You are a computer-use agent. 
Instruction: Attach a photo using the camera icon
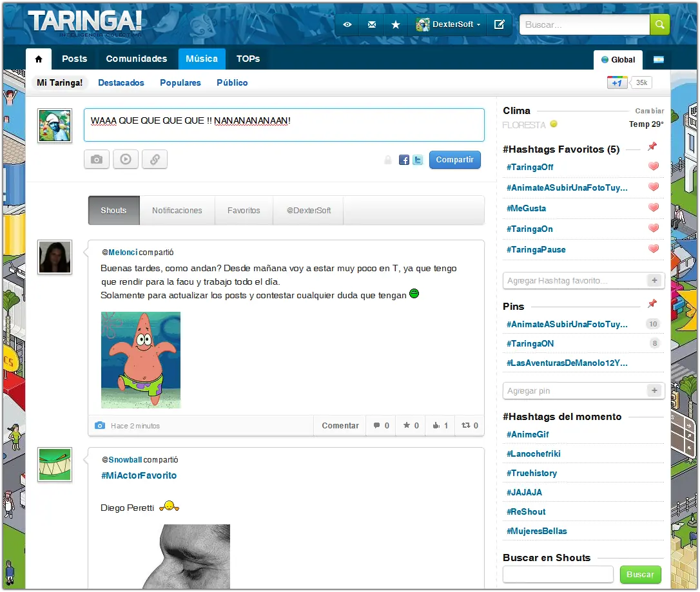(x=96, y=159)
